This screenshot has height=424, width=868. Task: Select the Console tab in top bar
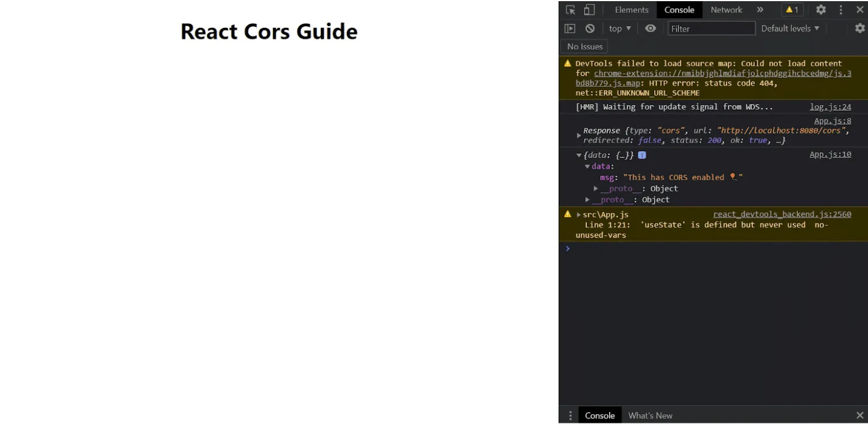pyautogui.click(x=679, y=10)
